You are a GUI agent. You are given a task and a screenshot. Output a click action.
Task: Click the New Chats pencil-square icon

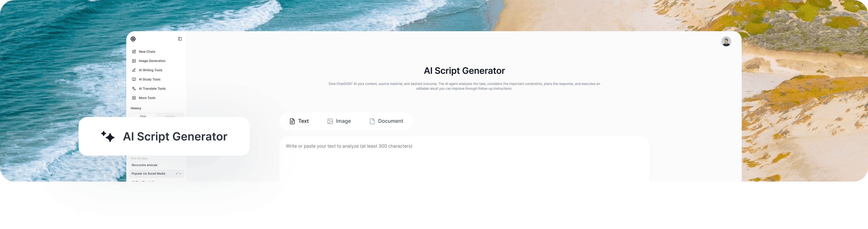(134, 52)
